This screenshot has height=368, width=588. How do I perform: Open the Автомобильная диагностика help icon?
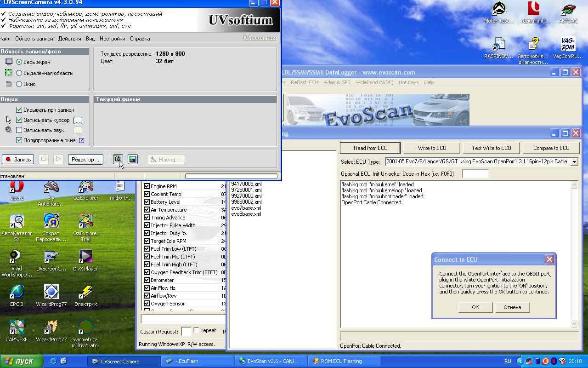[533, 51]
